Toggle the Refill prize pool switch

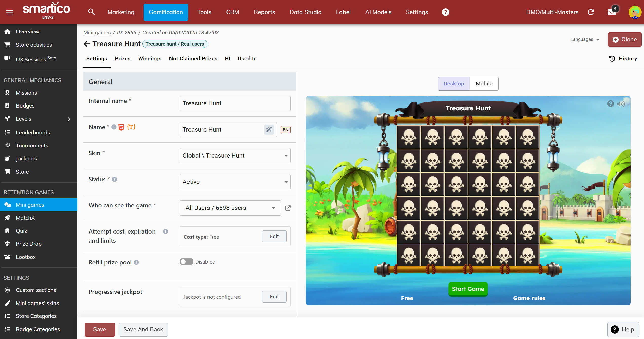(x=186, y=262)
